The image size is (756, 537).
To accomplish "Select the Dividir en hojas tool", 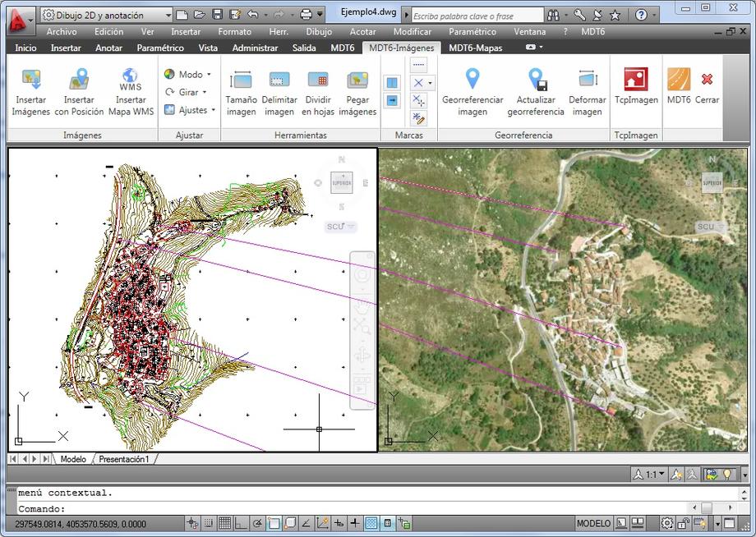I will pyautogui.click(x=318, y=80).
